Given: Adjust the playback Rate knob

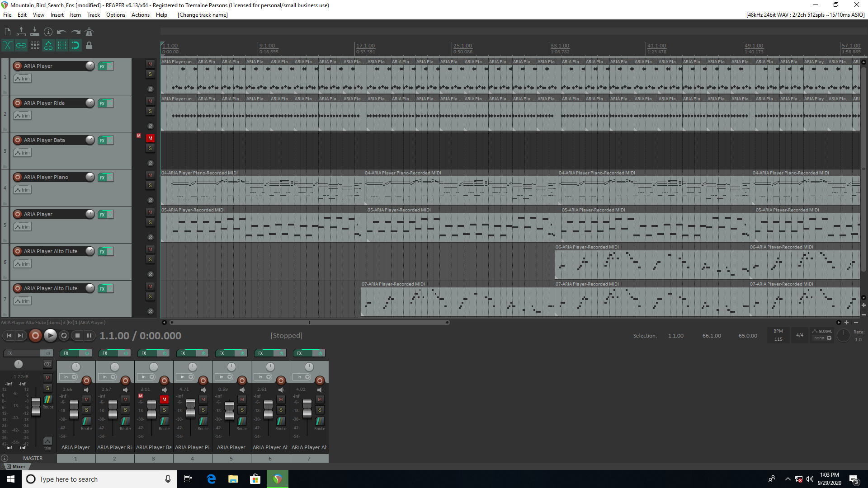Looking at the screenshot, I should coord(844,335).
